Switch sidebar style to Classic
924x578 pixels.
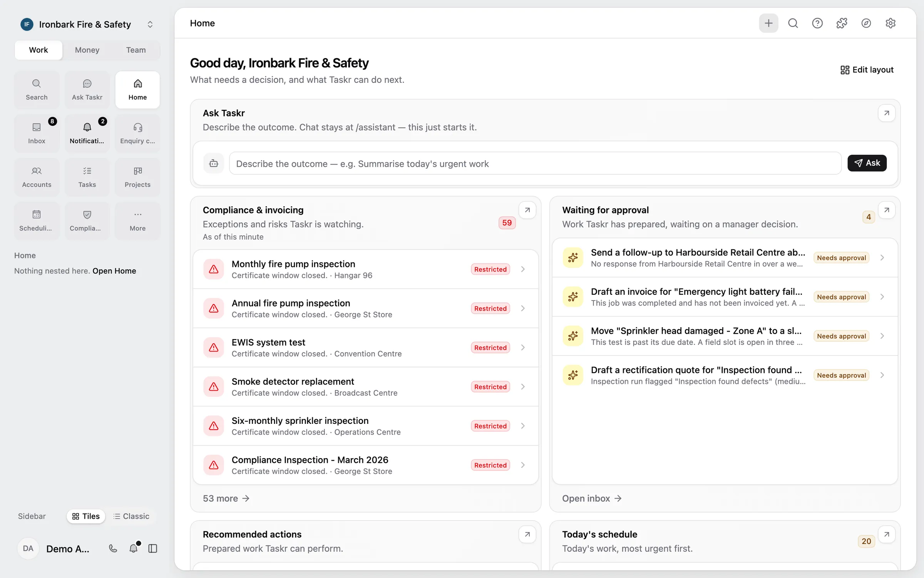pyautogui.click(x=131, y=516)
